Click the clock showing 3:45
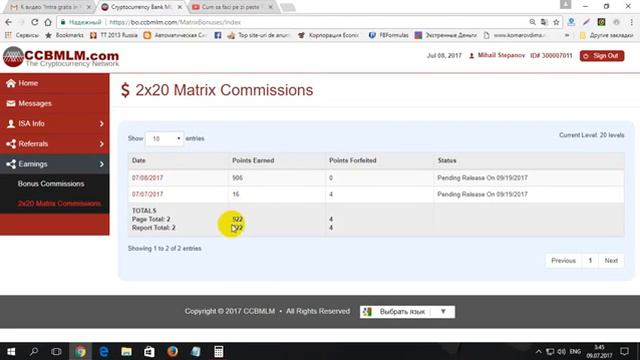 tap(599, 351)
